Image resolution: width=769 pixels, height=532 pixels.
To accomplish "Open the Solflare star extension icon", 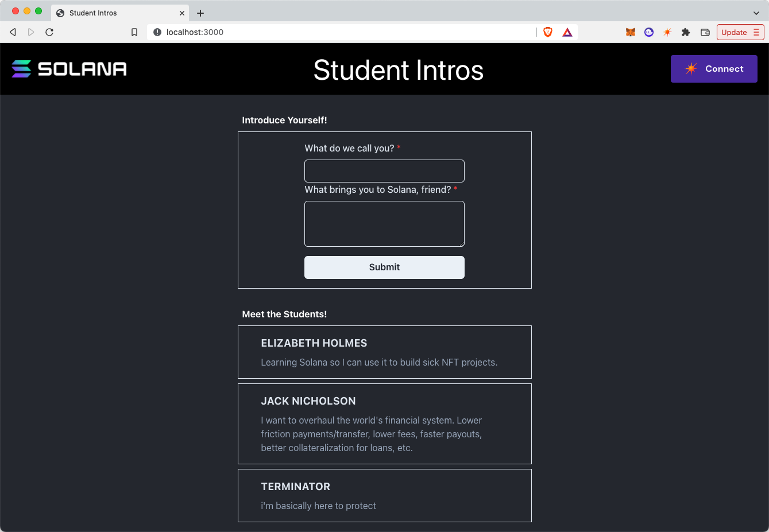I will (667, 32).
